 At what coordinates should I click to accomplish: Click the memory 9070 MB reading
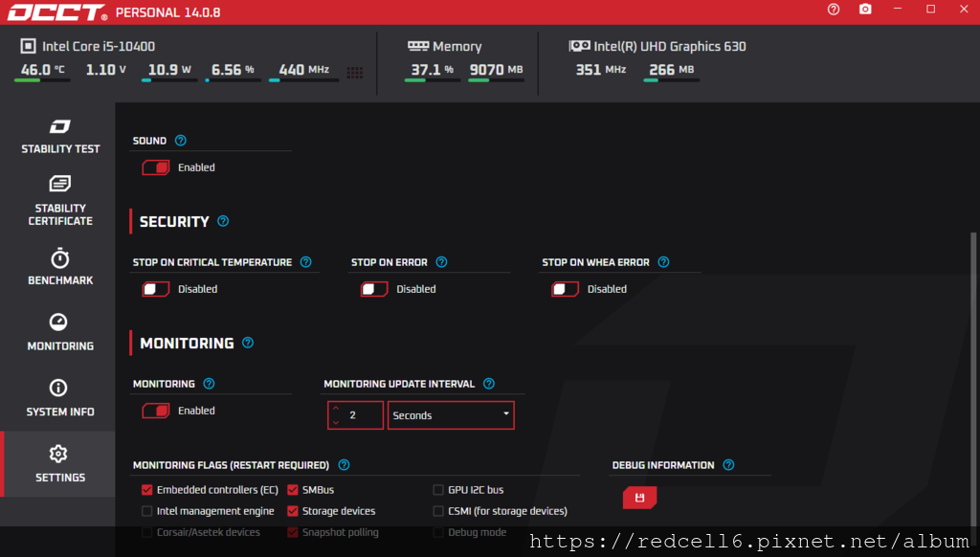point(497,70)
